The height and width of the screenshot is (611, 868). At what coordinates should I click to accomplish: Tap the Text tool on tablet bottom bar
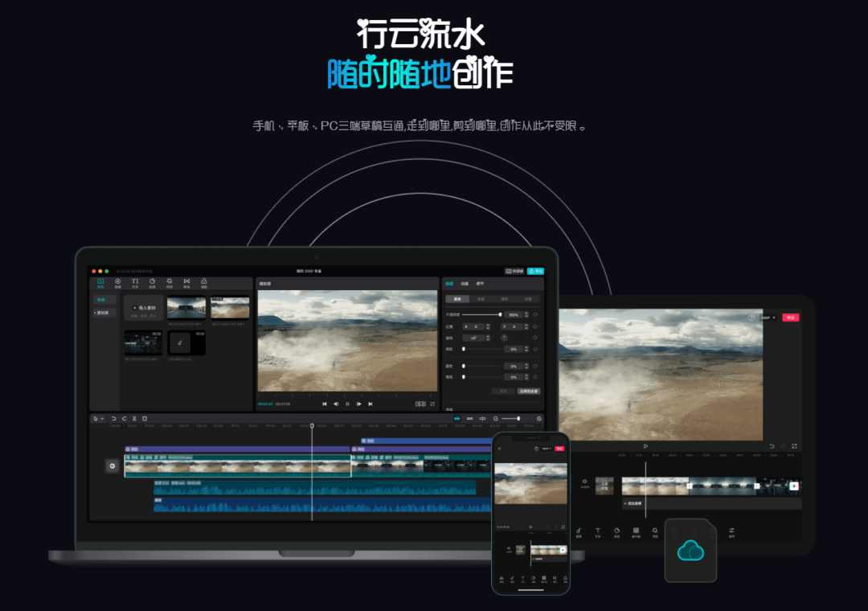pos(598,532)
